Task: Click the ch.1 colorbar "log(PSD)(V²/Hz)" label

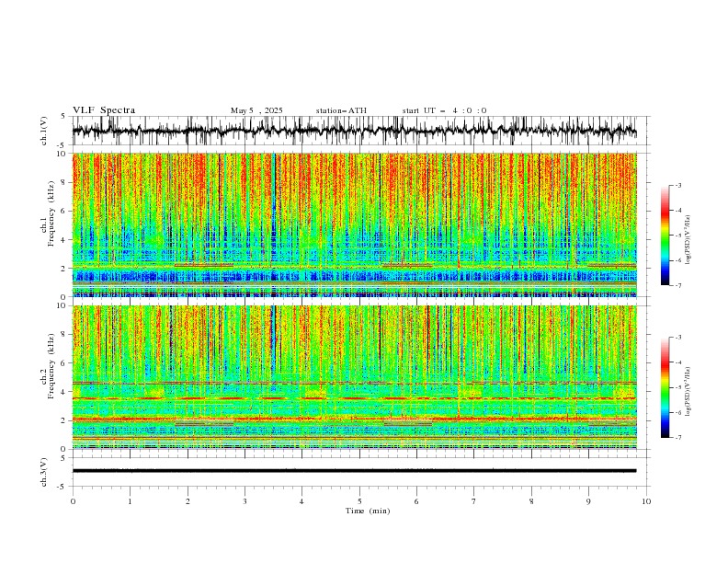Action: 688,240
